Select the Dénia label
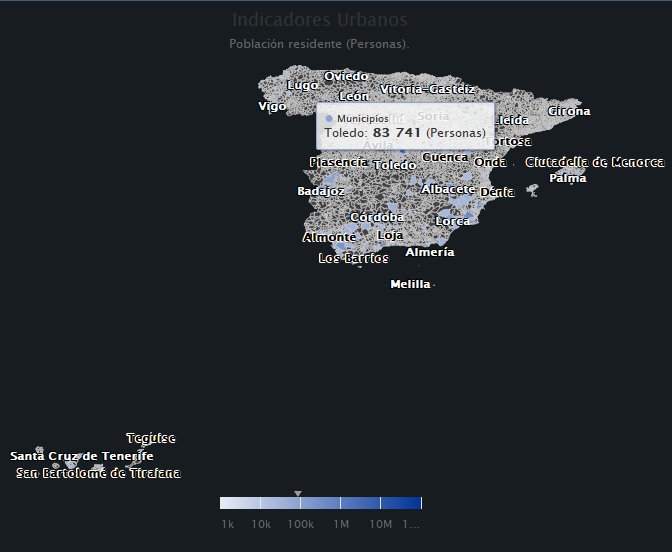 pyautogui.click(x=497, y=192)
